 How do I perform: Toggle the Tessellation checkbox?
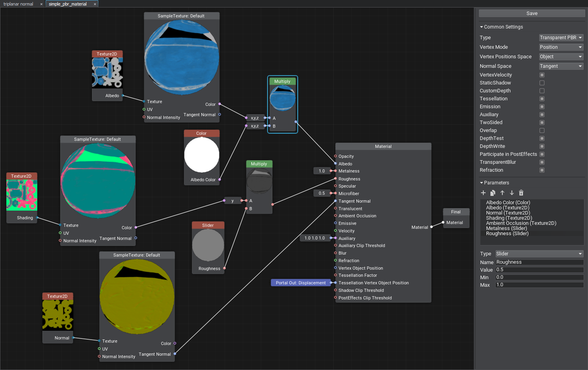pyautogui.click(x=542, y=99)
